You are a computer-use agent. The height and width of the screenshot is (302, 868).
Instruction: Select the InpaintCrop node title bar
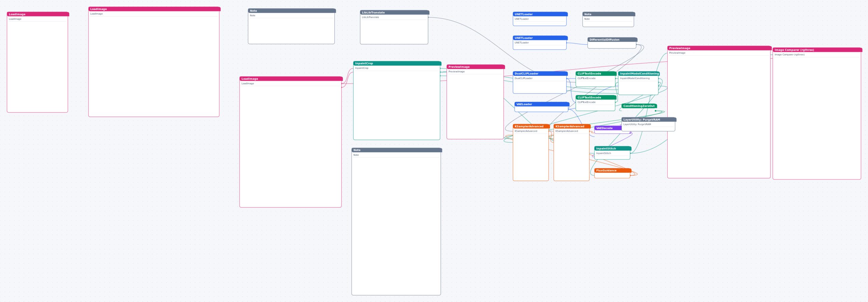click(x=397, y=63)
